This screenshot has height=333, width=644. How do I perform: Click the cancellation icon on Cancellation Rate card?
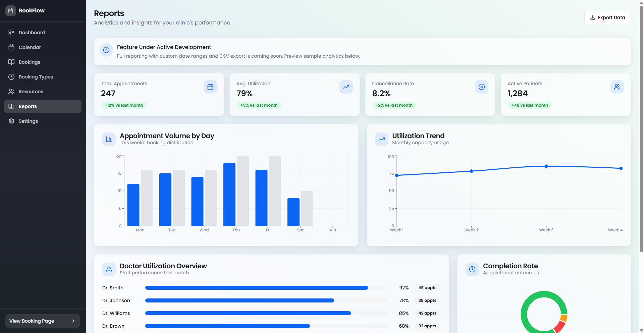click(482, 87)
